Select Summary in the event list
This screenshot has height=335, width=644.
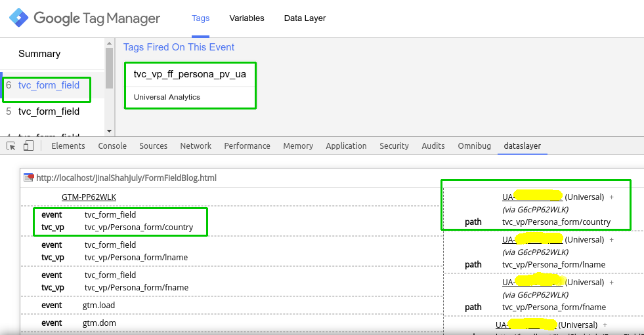[39, 54]
